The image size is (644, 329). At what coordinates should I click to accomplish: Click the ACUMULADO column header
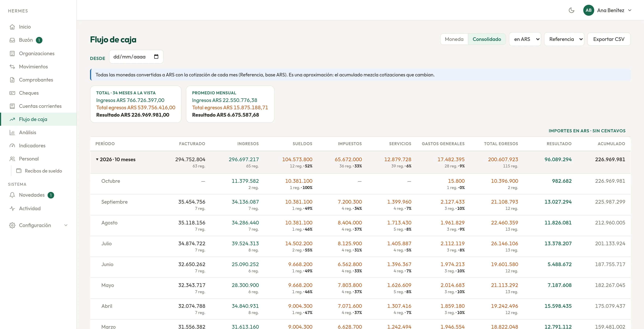coord(611,144)
